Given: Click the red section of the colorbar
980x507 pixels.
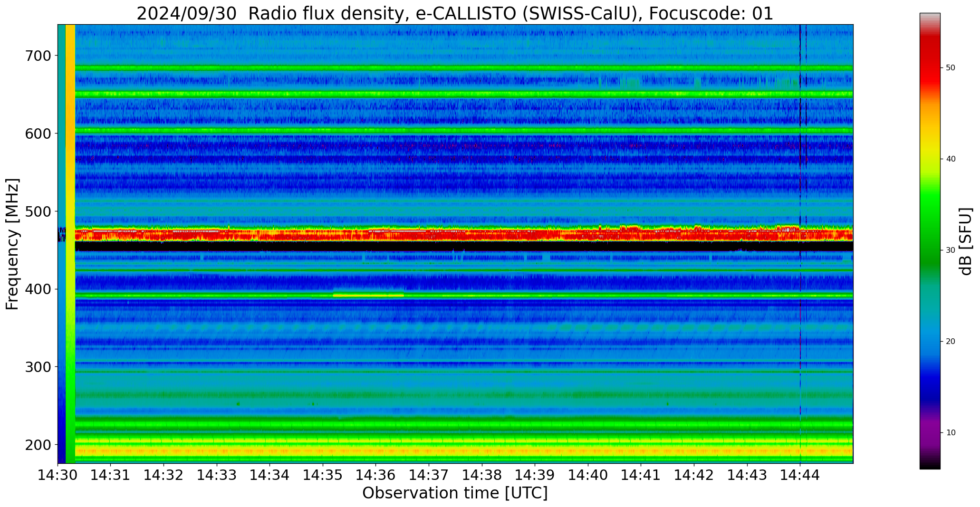Looking at the screenshot, I should point(930,62).
